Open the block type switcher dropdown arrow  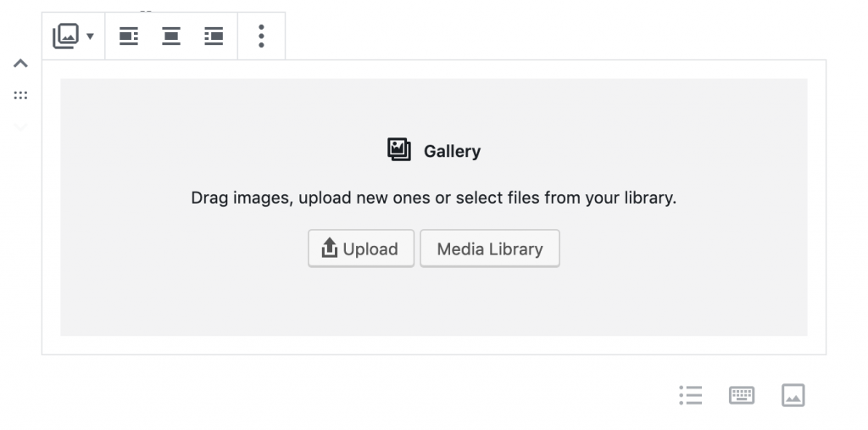(x=90, y=36)
